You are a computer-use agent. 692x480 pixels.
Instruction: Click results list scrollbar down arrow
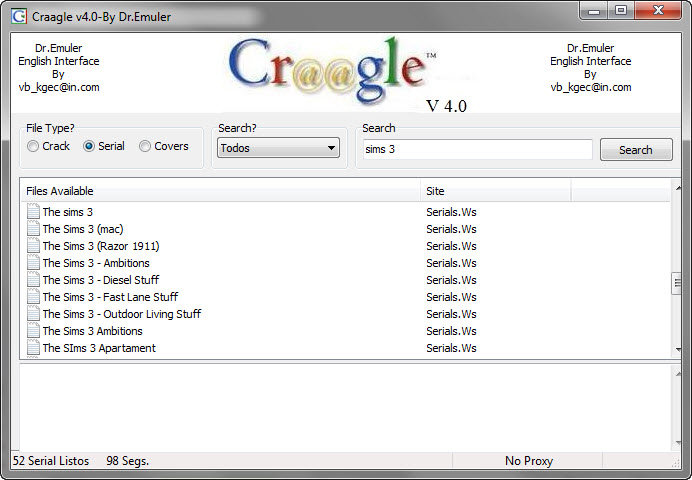[677, 349]
